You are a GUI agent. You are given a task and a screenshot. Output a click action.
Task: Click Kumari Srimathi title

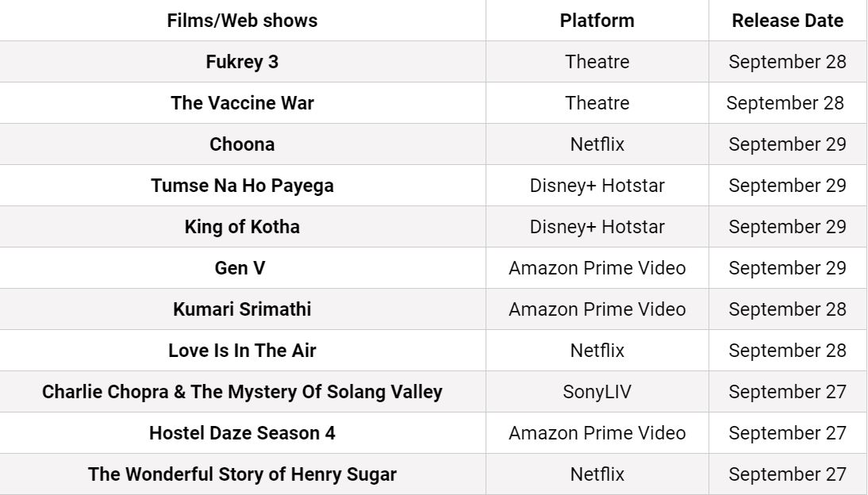click(x=242, y=309)
